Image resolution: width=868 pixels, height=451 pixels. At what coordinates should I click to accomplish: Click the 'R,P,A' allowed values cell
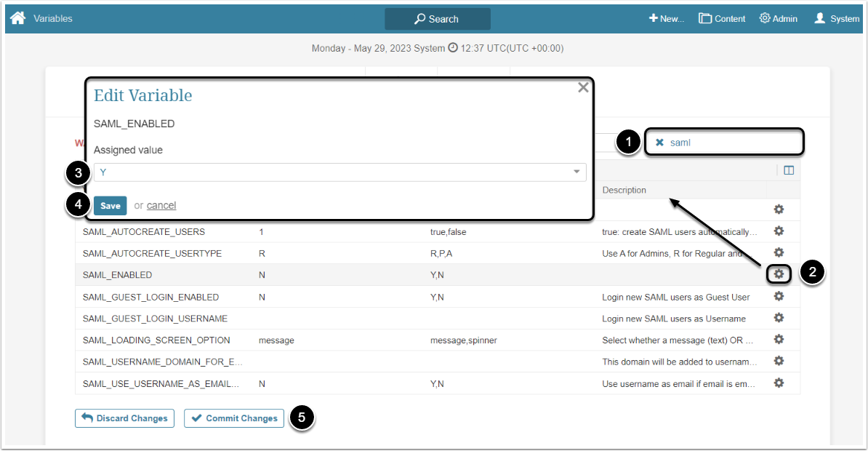coord(441,254)
